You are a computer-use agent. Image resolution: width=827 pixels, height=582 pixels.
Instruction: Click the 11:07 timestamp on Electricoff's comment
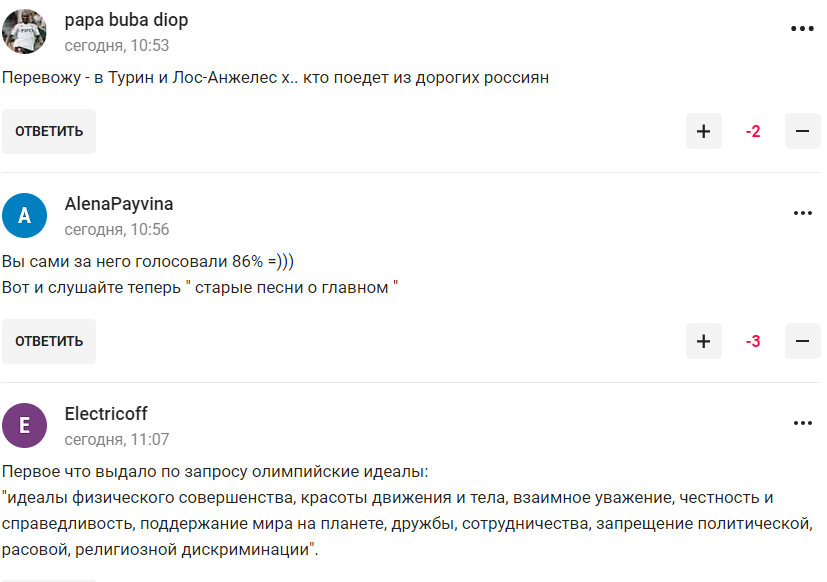point(117,440)
